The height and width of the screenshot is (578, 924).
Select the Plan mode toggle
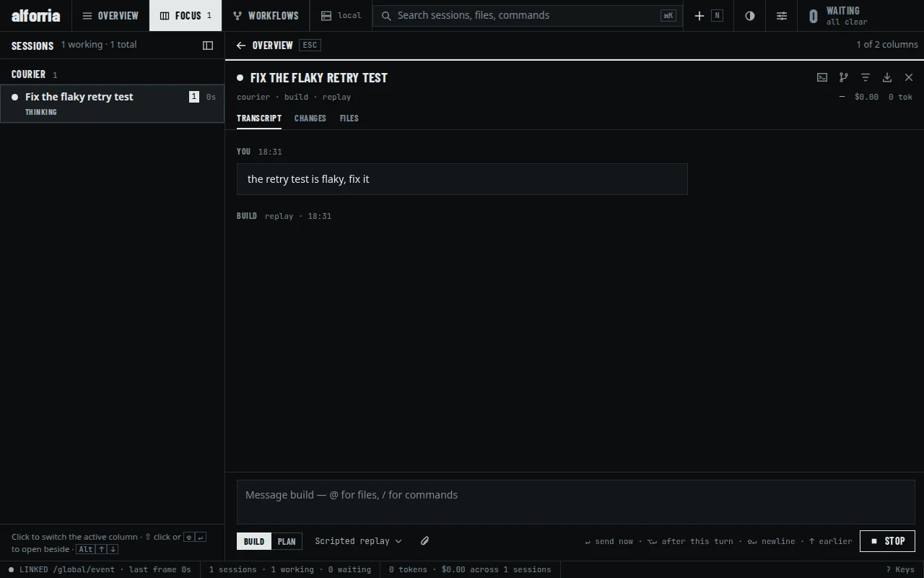pyautogui.click(x=287, y=541)
